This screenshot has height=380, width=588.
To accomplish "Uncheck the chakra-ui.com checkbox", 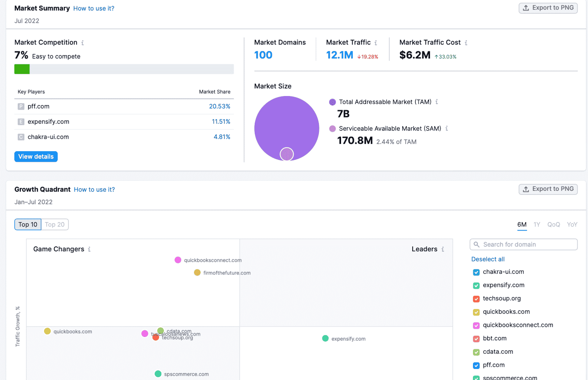I will 476,272.
